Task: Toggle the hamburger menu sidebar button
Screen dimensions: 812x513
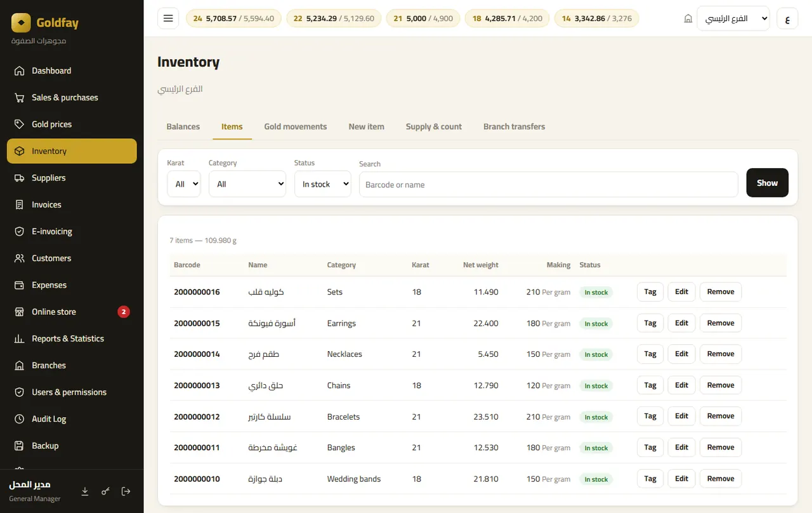Action: coord(168,18)
